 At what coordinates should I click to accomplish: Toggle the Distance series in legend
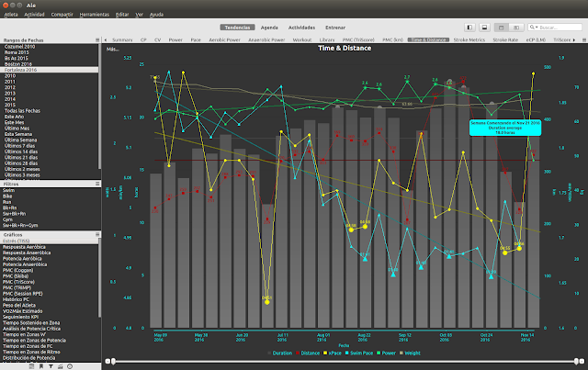coord(308,353)
